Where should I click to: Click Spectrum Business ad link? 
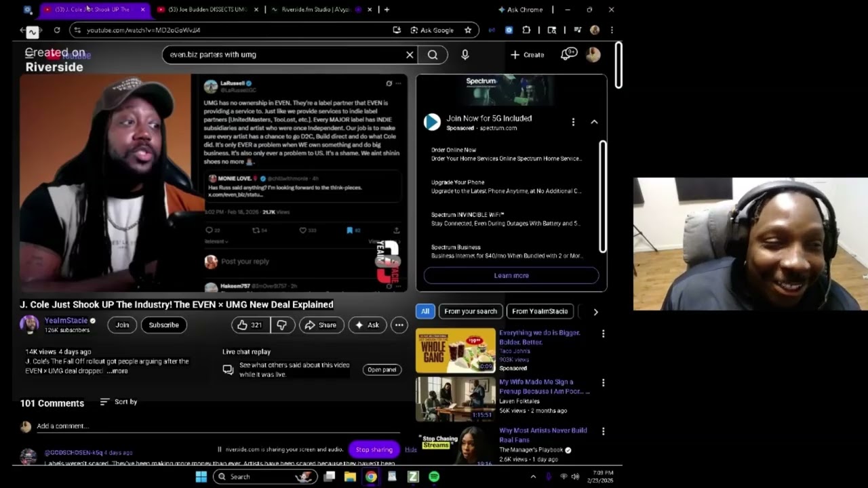(x=456, y=247)
